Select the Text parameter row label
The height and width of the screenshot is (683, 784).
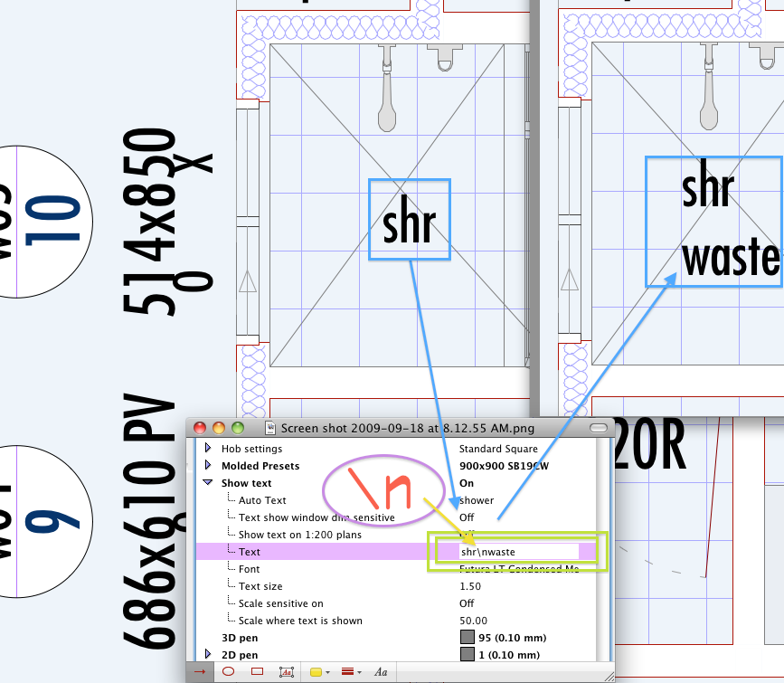[x=249, y=552]
